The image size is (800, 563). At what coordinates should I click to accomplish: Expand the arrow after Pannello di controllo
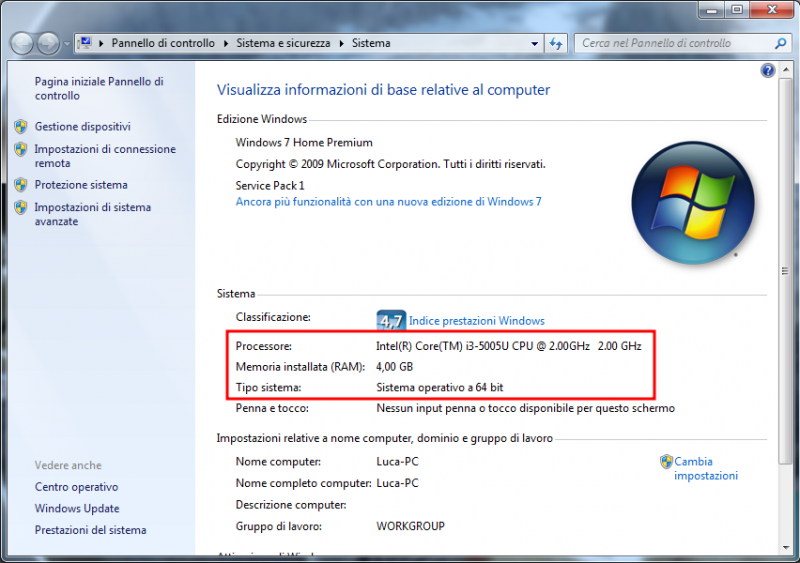point(226,44)
